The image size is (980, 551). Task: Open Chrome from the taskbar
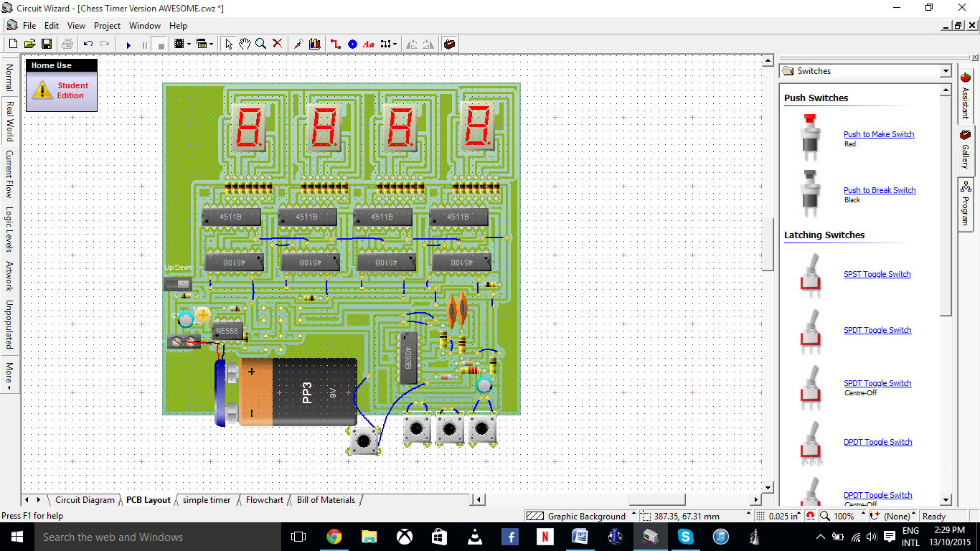pos(334,537)
